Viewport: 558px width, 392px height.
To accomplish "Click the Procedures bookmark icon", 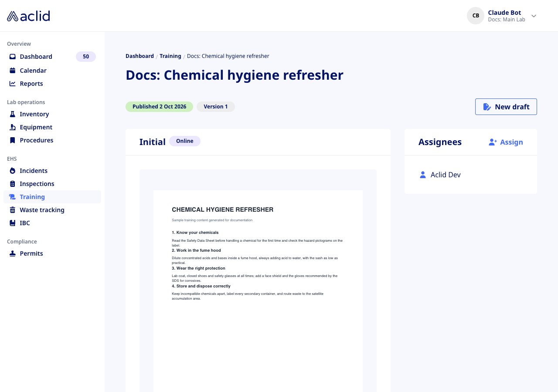I will click(x=13, y=140).
